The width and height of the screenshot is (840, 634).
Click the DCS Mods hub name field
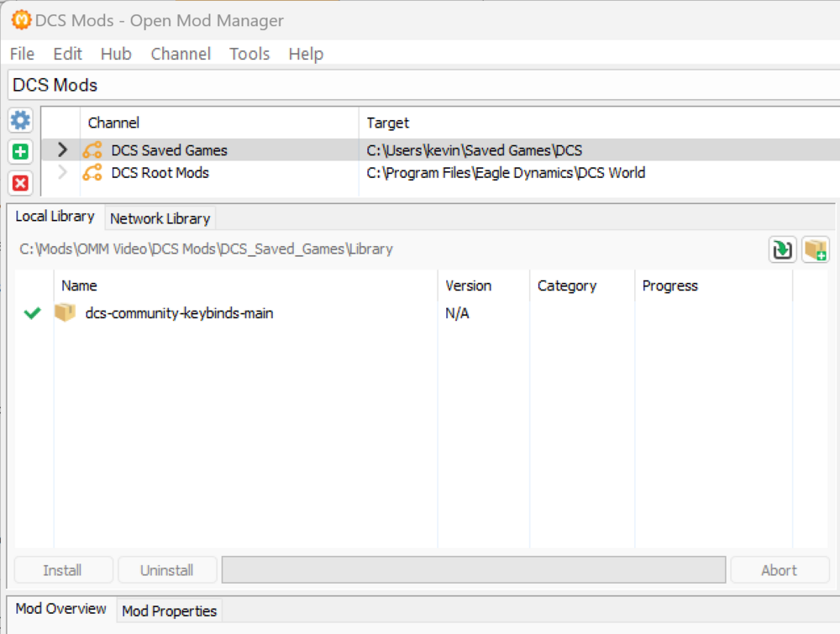coord(420,85)
